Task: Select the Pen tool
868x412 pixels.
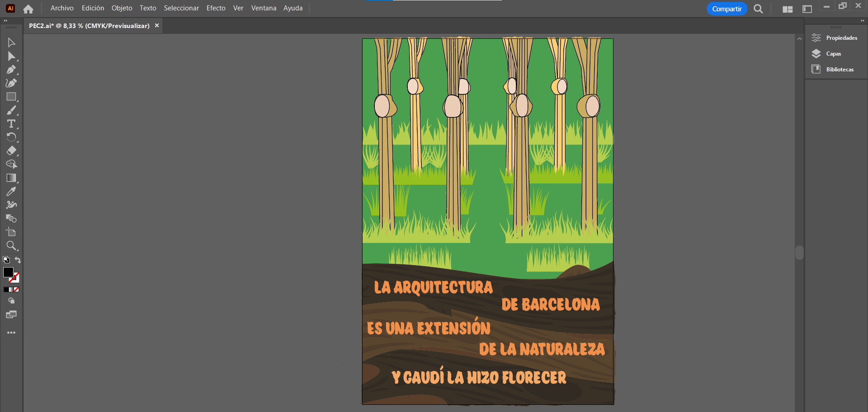Action: click(x=11, y=70)
